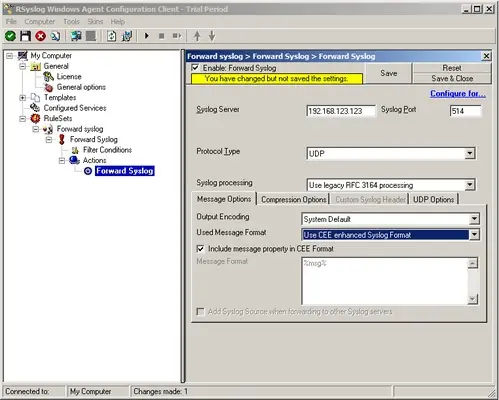Uncheck Include message property in CEE Format
This screenshot has height=400, width=499.
point(200,249)
